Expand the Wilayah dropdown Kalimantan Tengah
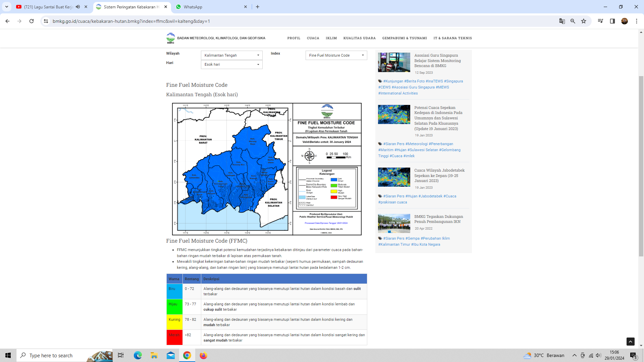Screen dimensions: 644x362 click(x=232, y=55)
